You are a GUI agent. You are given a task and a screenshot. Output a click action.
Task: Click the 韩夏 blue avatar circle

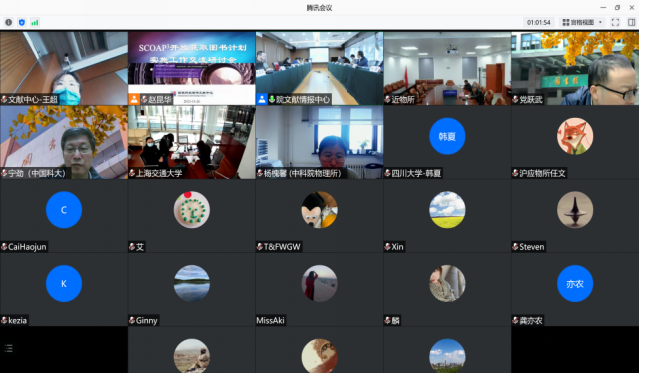[447, 136]
